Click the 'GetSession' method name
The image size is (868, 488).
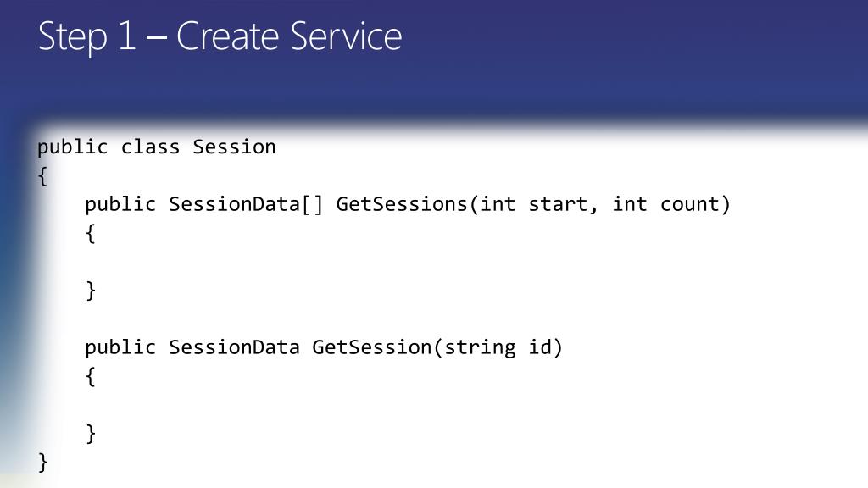click(372, 347)
